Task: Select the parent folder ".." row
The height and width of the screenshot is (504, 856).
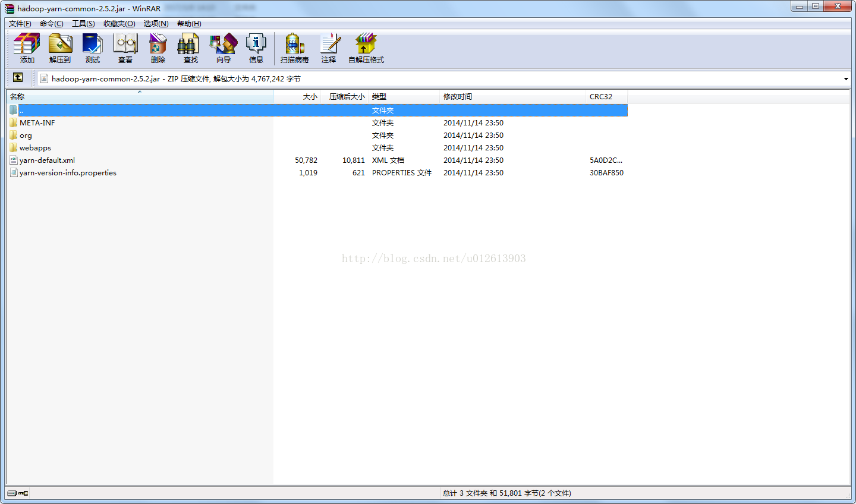Action: click(317, 110)
